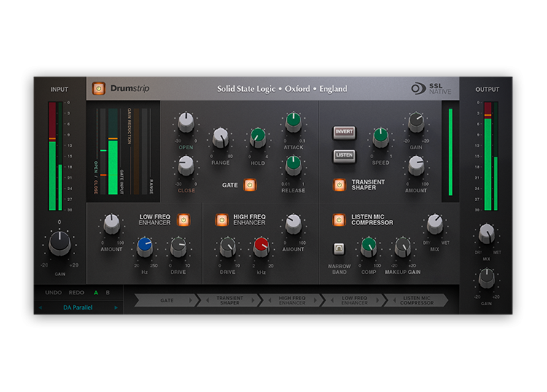The image size is (547, 392).
Task: Go to next preset using right arrow
Action: point(116,307)
